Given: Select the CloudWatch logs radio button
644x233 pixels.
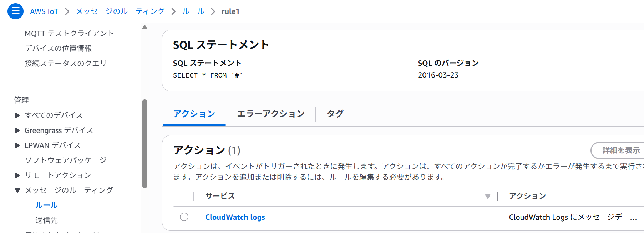Looking at the screenshot, I should pos(184,217).
